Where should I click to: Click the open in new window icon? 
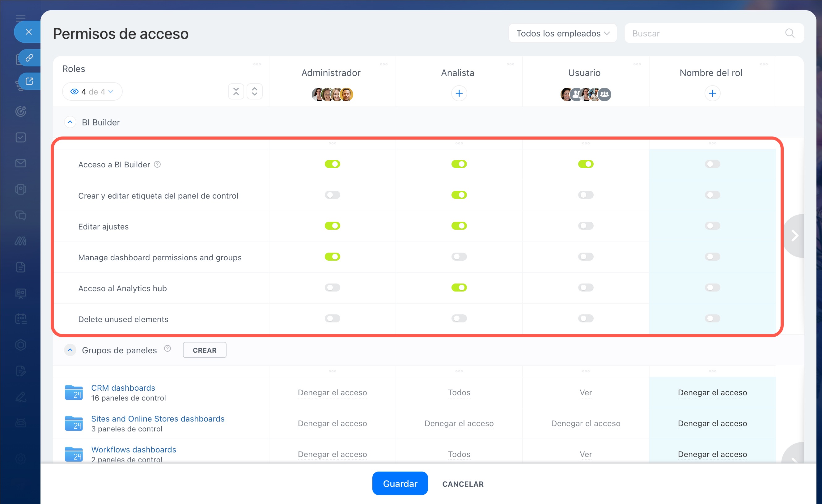click(29, 81)
